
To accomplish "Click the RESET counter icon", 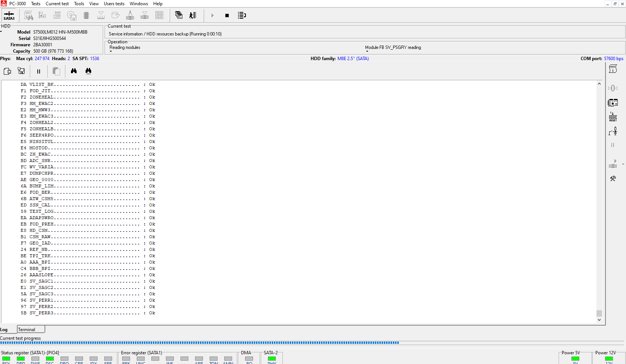I will 613,117.
